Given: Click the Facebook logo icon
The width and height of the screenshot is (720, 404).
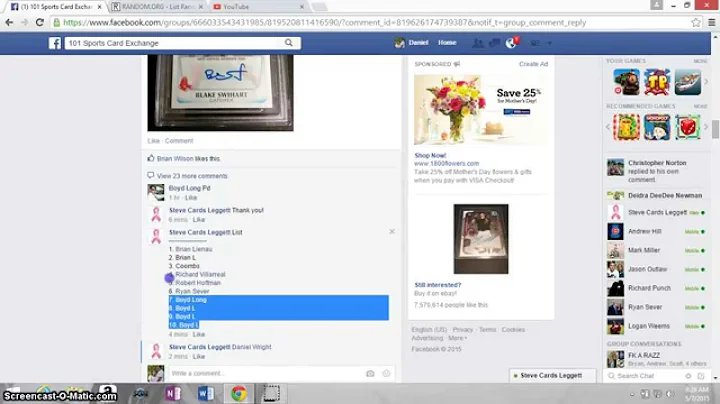Looking at the screenshot, I should (55, 43).
